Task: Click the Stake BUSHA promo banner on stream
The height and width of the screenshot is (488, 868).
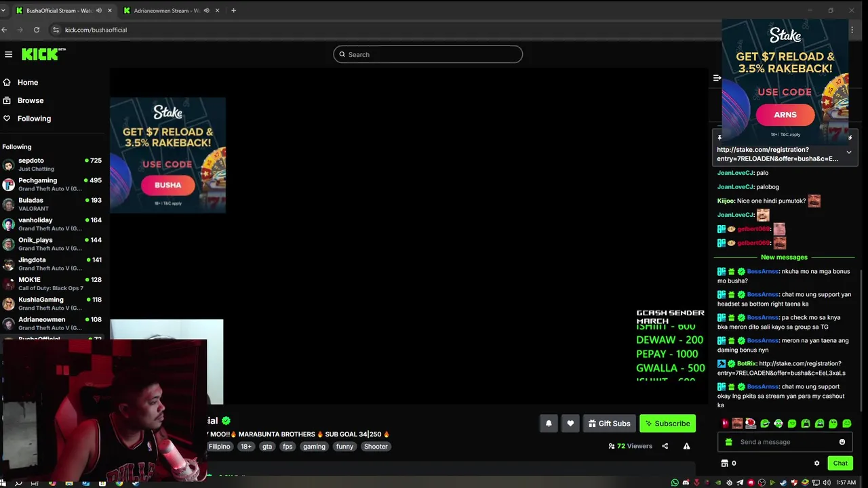Action: point(167,155)
